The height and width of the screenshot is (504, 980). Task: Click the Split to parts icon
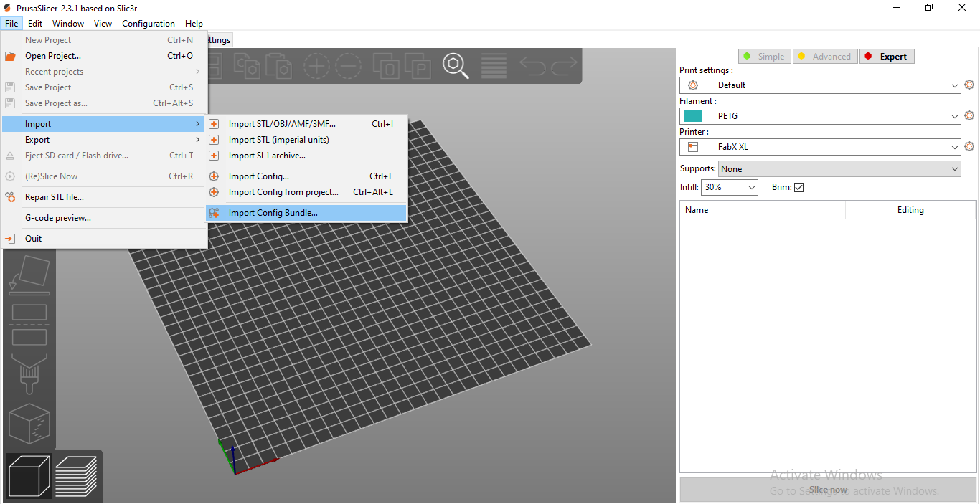418,66
